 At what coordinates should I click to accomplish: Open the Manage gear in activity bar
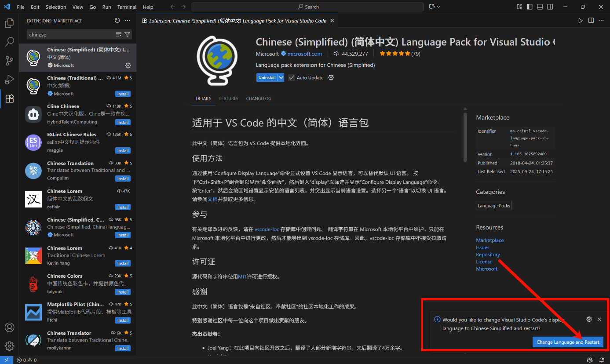tap(9, 346)
